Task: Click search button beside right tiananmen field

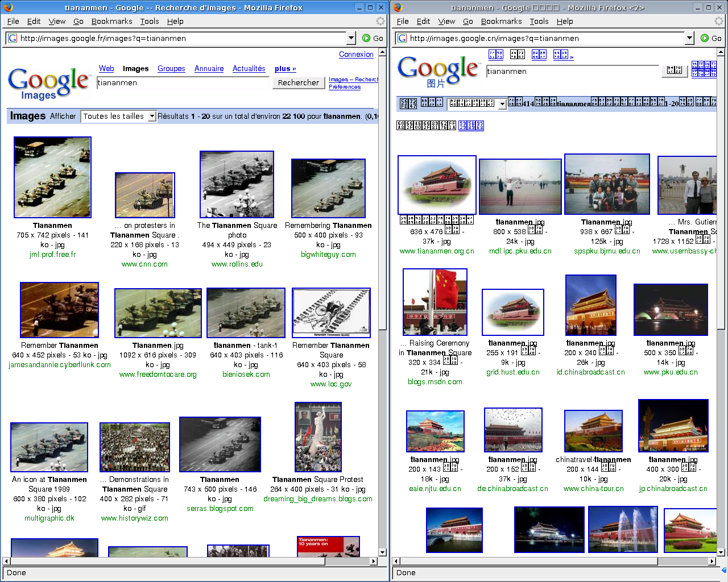Action: (675, 70)
